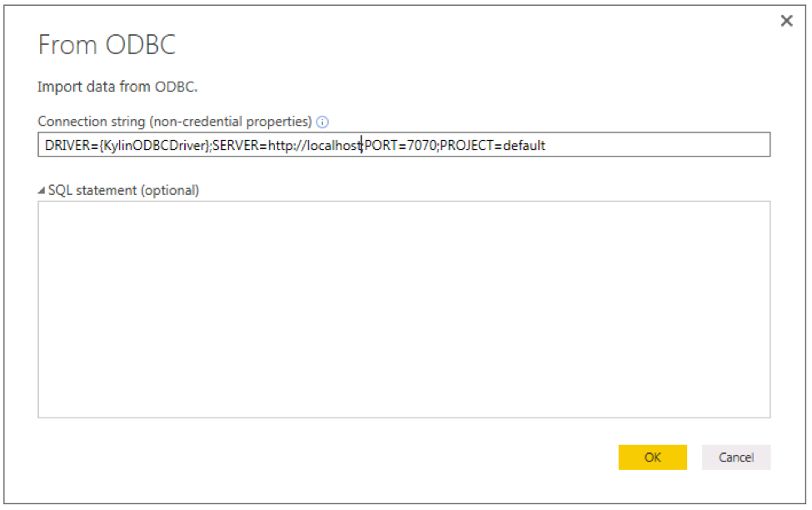812x510 pixels.
Task: Cancel the ODBC import dialog
Action: 735,457
